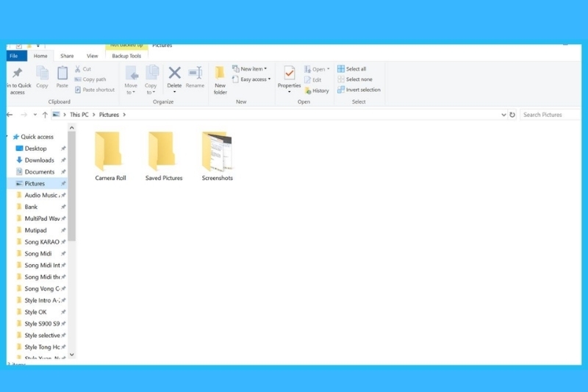This screenshot has width=588, height=392.
Task: Open the Properties dropdown arrow
Action: [x=289, y=92]
